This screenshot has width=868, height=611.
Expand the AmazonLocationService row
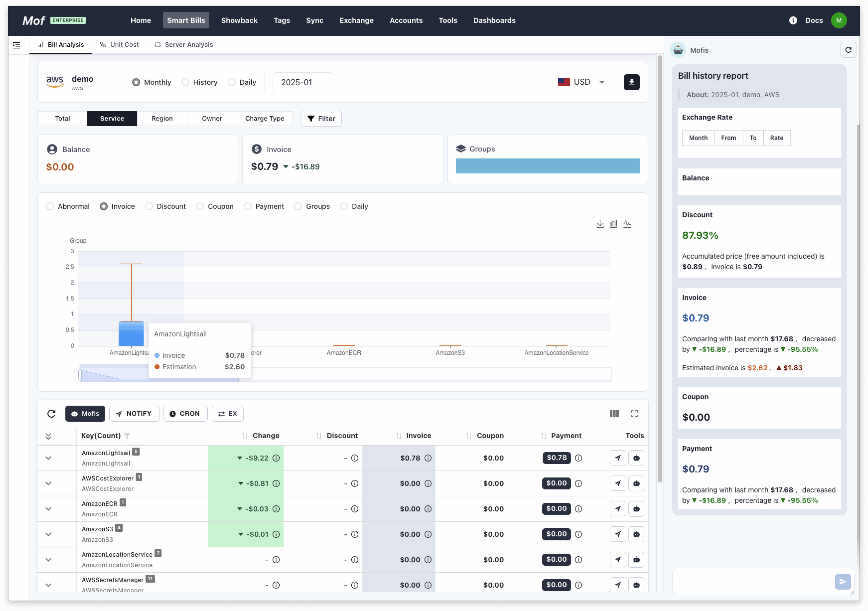coord(48,560)
